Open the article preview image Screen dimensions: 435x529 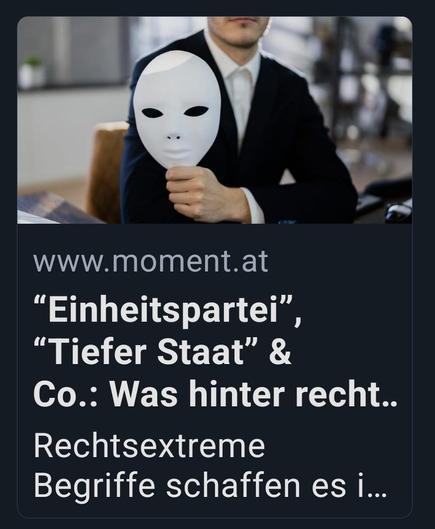(x=215, y=120)
